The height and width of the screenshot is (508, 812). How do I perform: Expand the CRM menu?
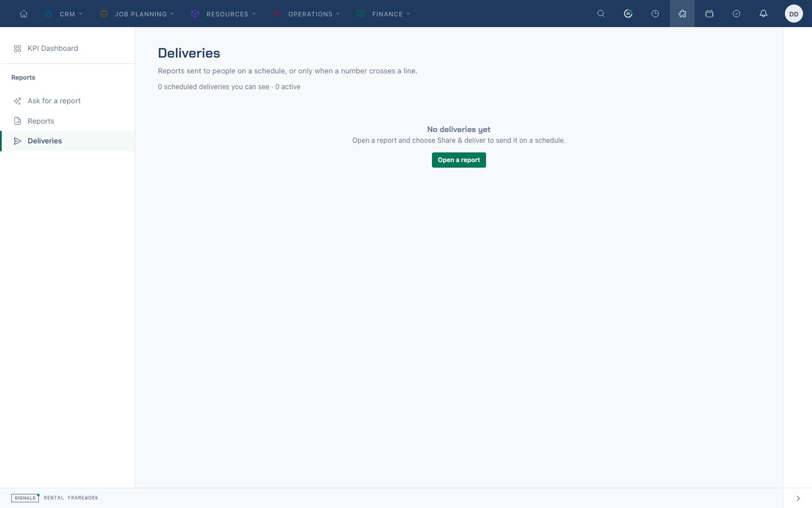[x=64, y=14]
